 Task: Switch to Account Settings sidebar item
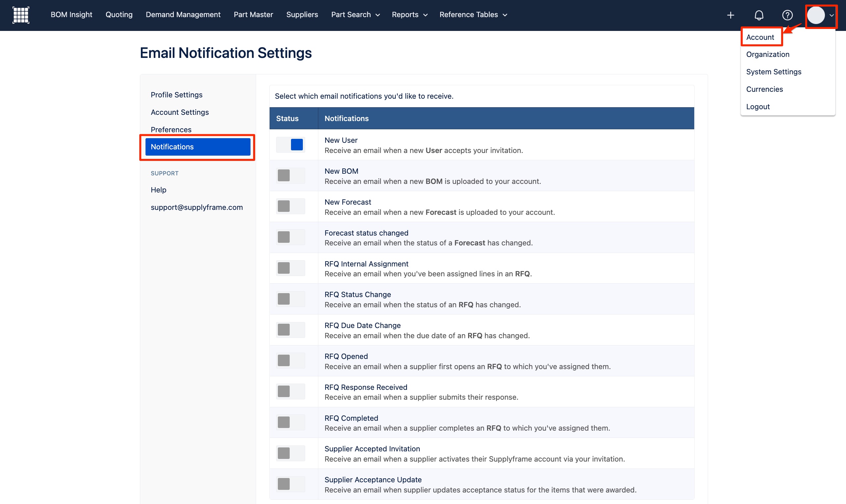point(180,112)
